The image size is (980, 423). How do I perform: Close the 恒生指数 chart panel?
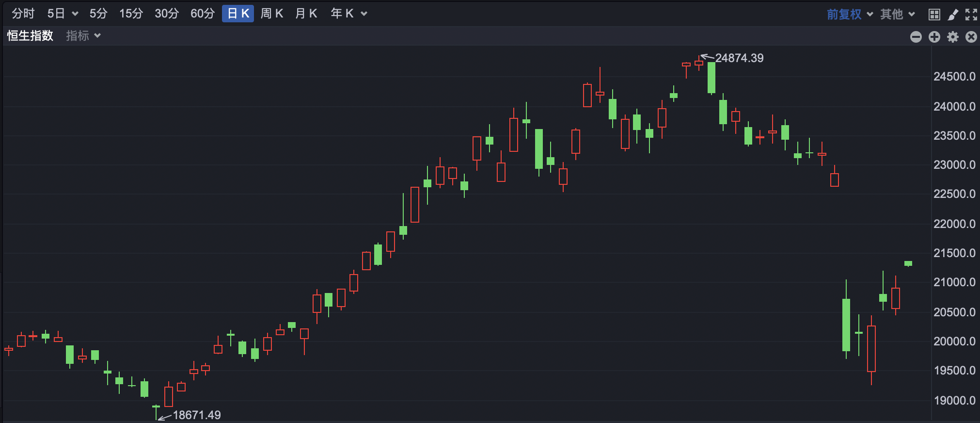point(971,37)
